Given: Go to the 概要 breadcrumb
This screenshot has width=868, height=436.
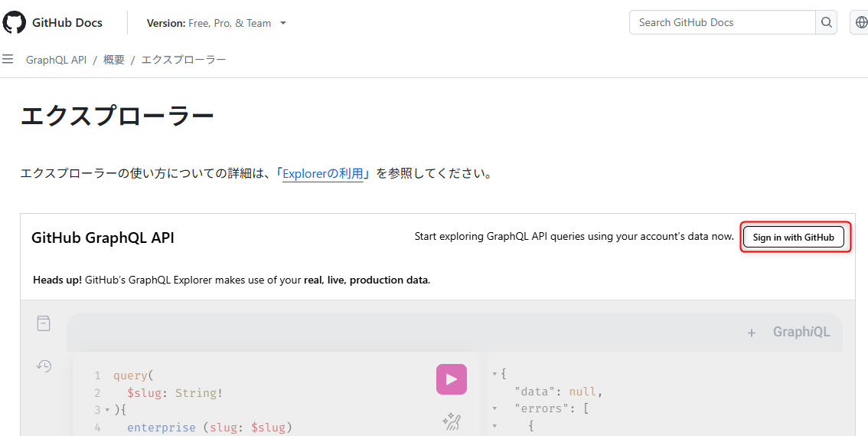Looking at the screenshot, I should click(x=114, y=60).
